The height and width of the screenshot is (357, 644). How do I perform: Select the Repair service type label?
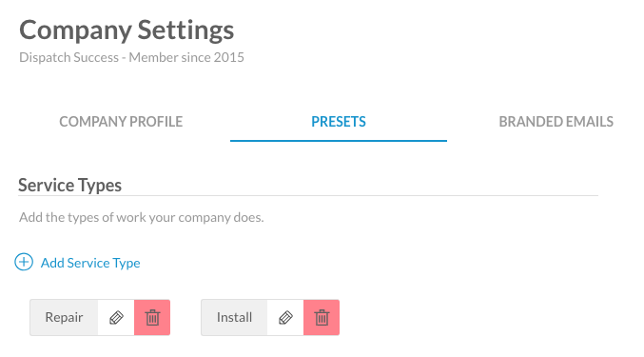coord(64,318)
